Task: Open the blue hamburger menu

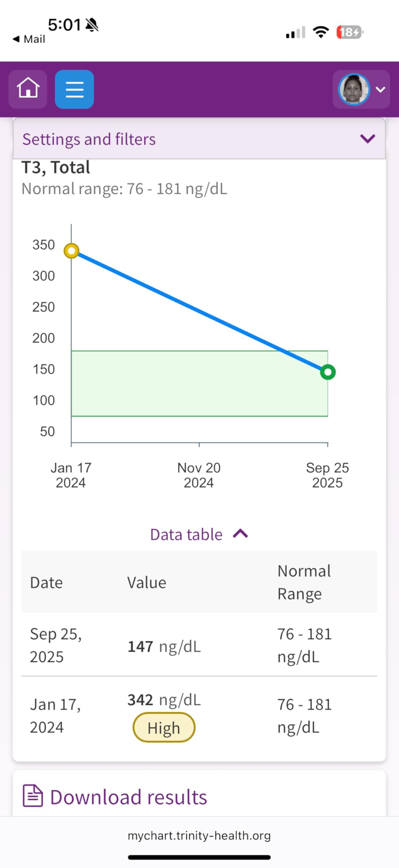Action: tap(74, 89)
